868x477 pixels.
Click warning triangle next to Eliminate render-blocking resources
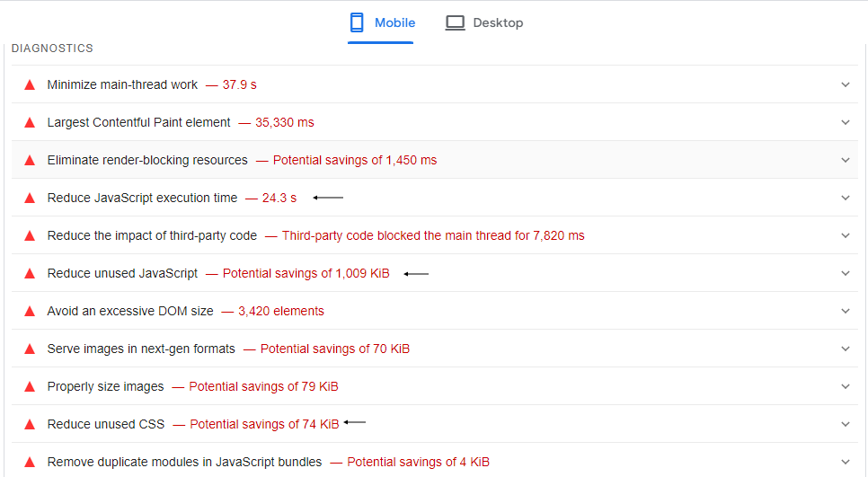(x=30, y=160)
